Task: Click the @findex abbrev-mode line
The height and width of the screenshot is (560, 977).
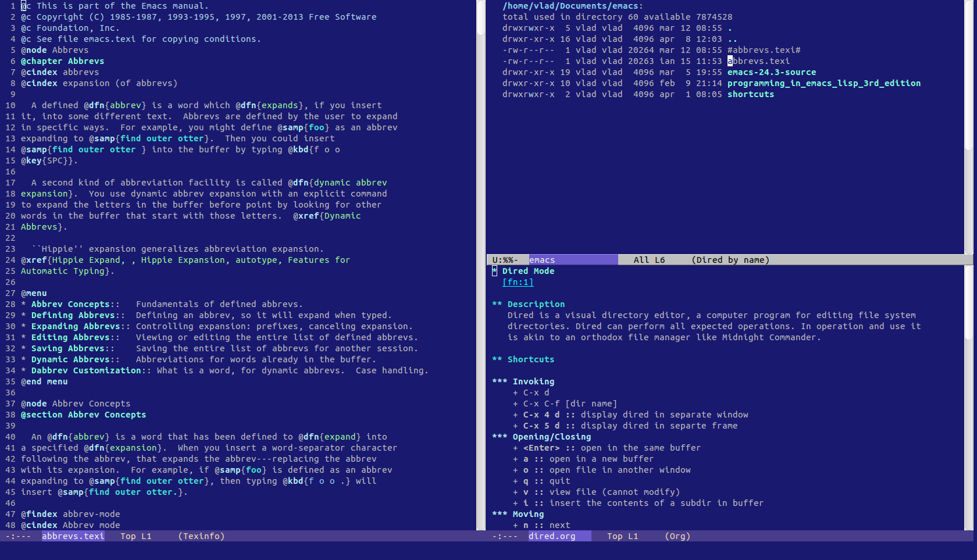Action: click(70, 514)
